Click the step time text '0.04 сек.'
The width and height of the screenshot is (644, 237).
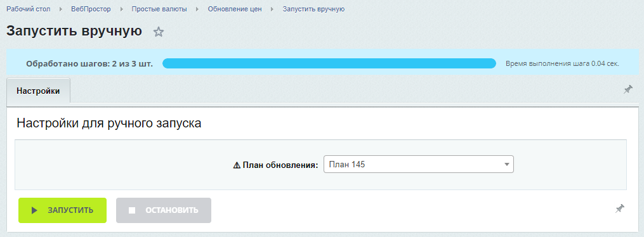click(x=605, y=64)
